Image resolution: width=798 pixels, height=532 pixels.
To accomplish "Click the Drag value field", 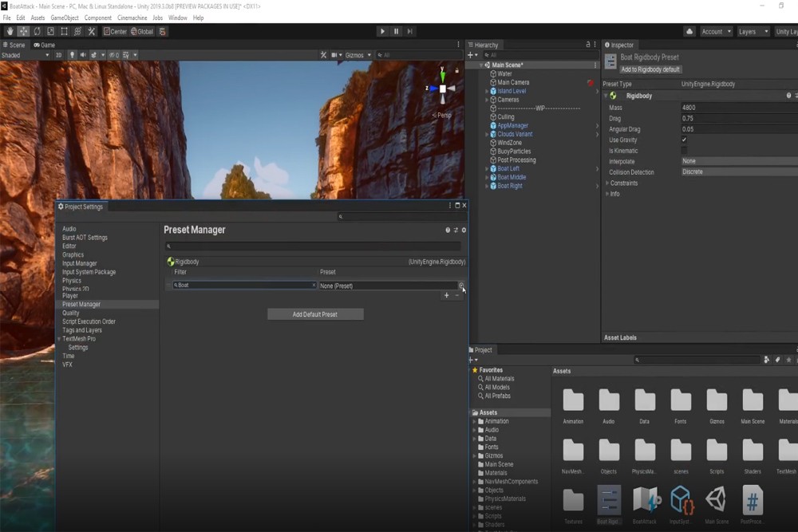I will 740,119.
